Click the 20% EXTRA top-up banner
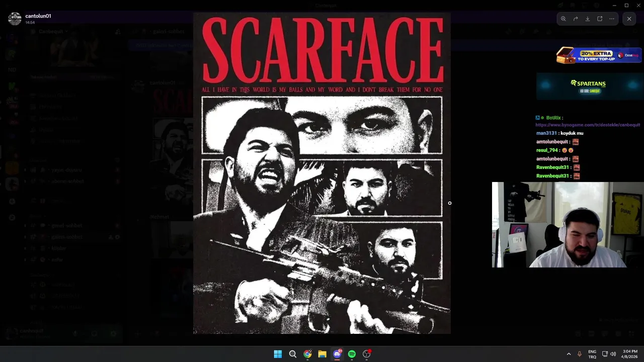 (x=598, y=55)
